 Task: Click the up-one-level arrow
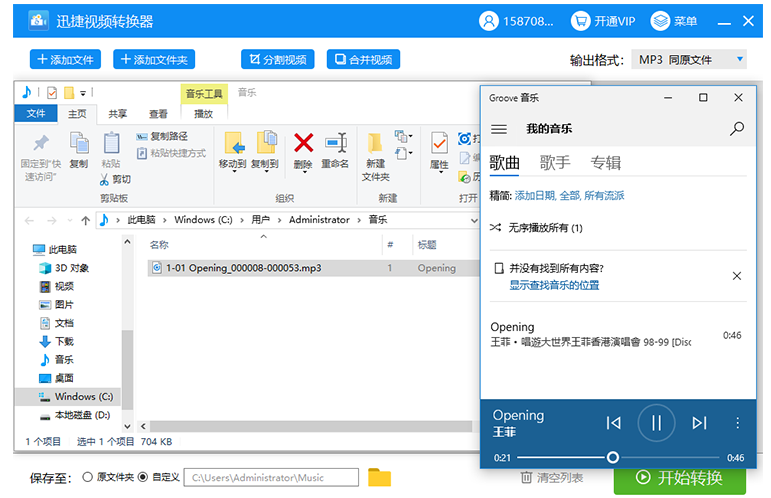point(86,221)
